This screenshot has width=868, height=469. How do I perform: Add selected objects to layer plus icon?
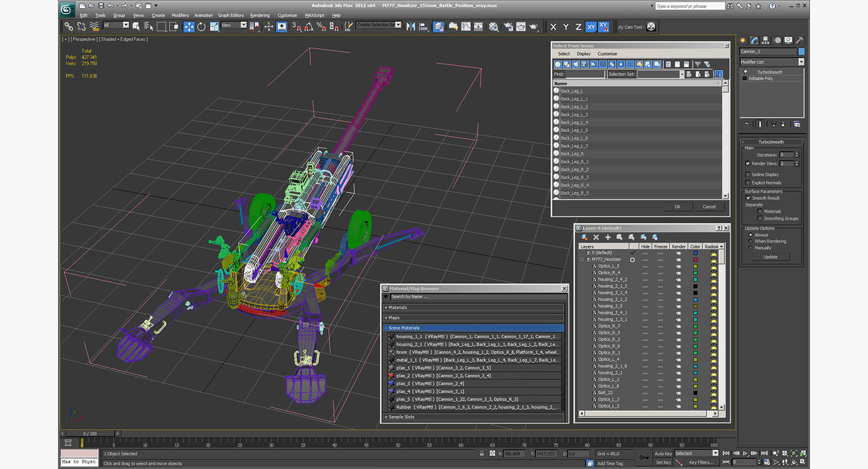(608, 237)
